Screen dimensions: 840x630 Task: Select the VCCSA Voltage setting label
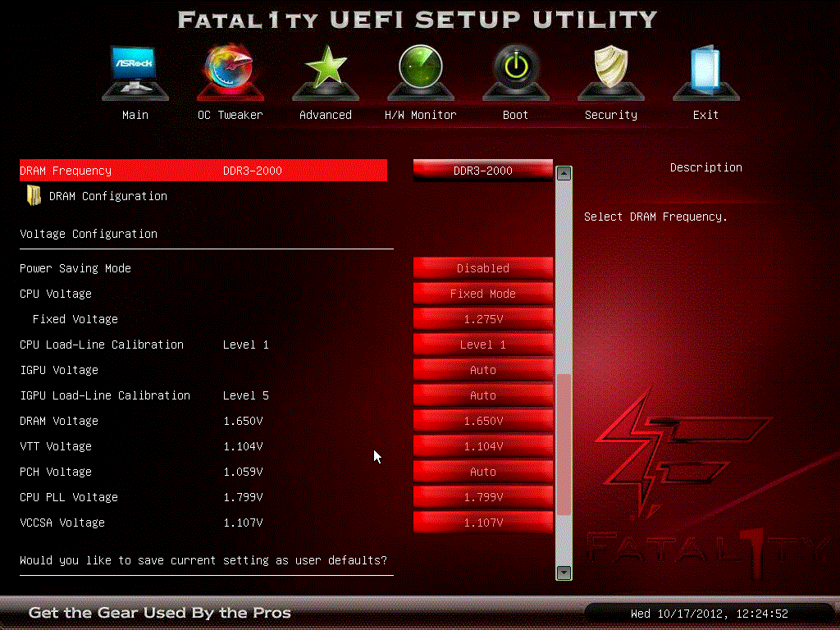(x=62, y=523)
